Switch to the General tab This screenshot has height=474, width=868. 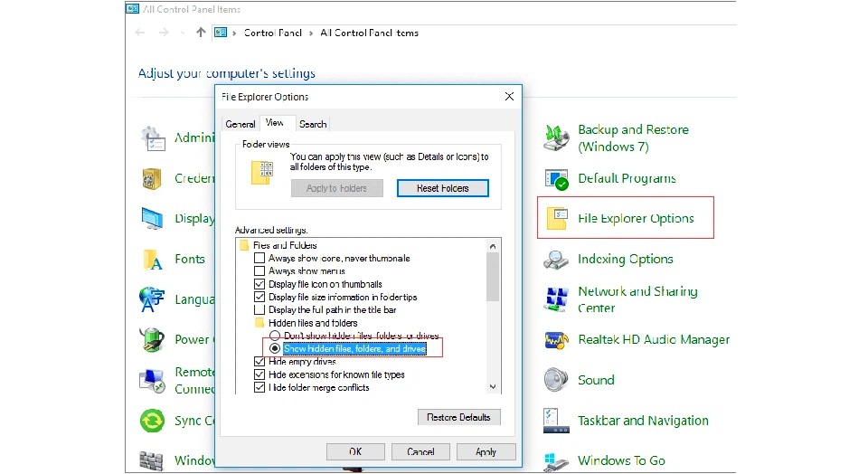[241, 124]
